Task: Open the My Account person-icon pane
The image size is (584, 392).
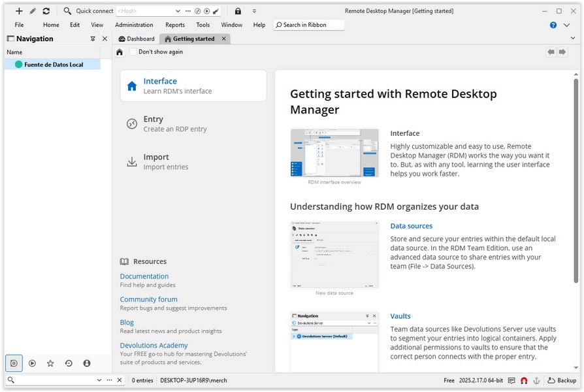Action: 87,363
